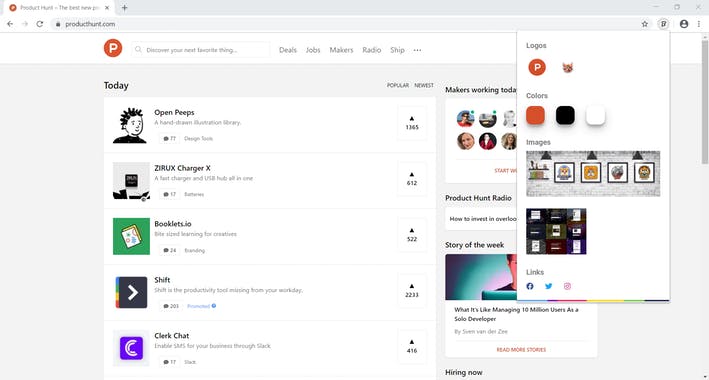Open comments for ZIRUX Charger X (17)
709x380 pixels.
coord(170,195)
